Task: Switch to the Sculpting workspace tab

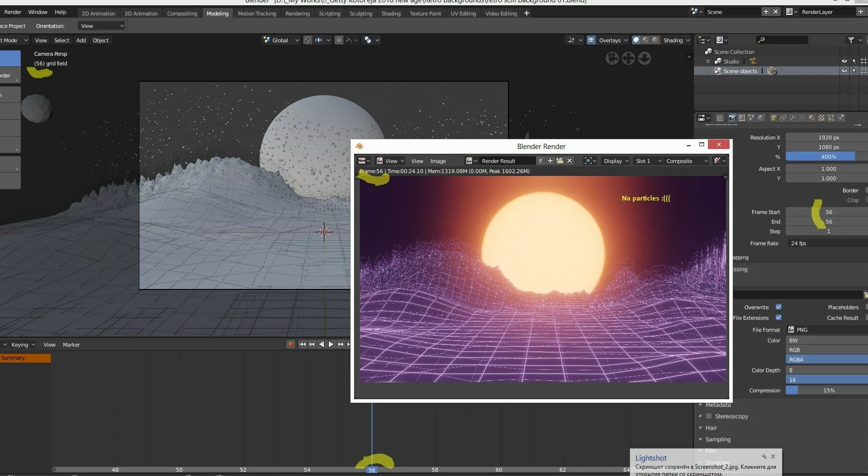Action: click(360, 13)
